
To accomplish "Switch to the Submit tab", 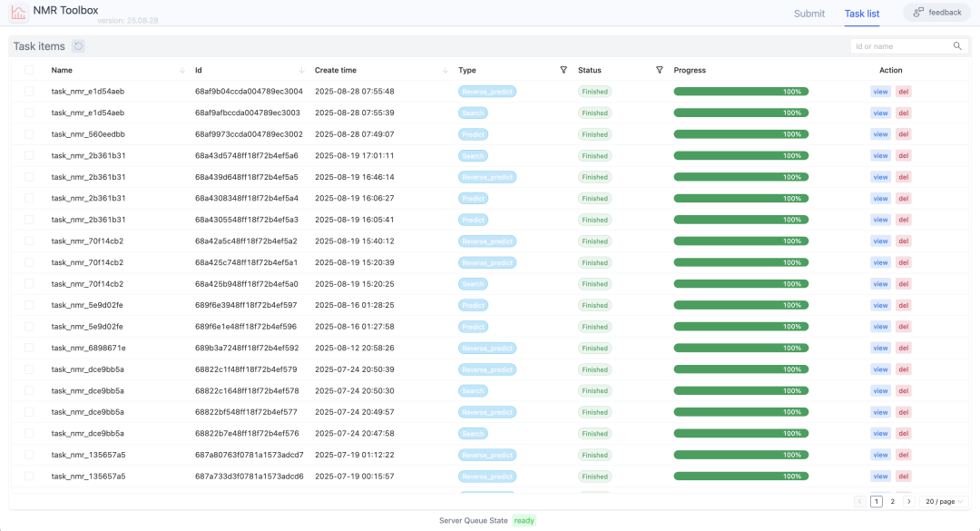I will [809, 14].
